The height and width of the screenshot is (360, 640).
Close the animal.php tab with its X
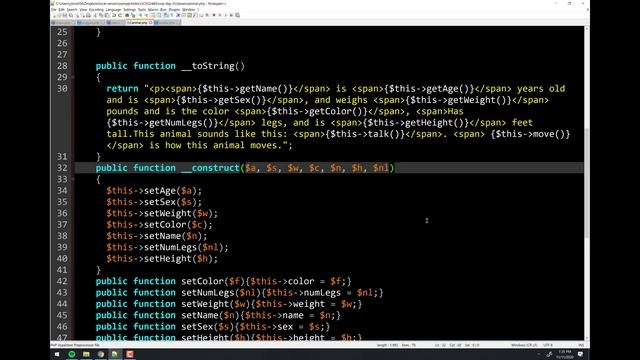point(150,22)
